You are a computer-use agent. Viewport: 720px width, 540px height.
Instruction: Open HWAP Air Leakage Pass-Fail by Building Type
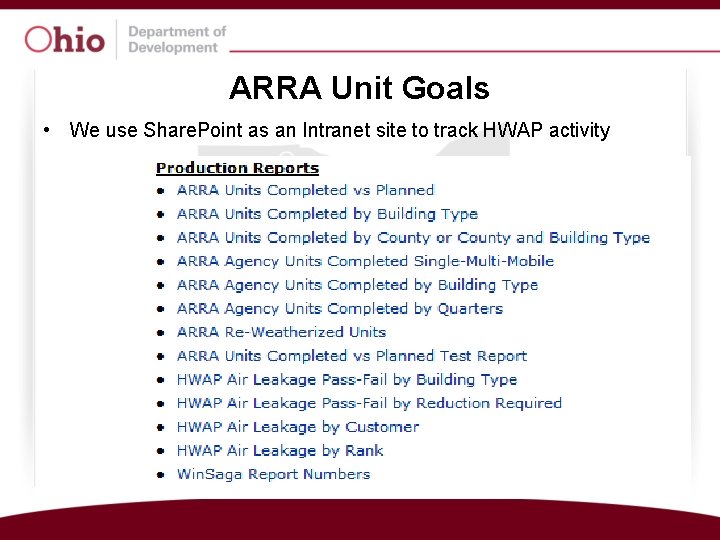pyautogui.click(x=347, y=380)
